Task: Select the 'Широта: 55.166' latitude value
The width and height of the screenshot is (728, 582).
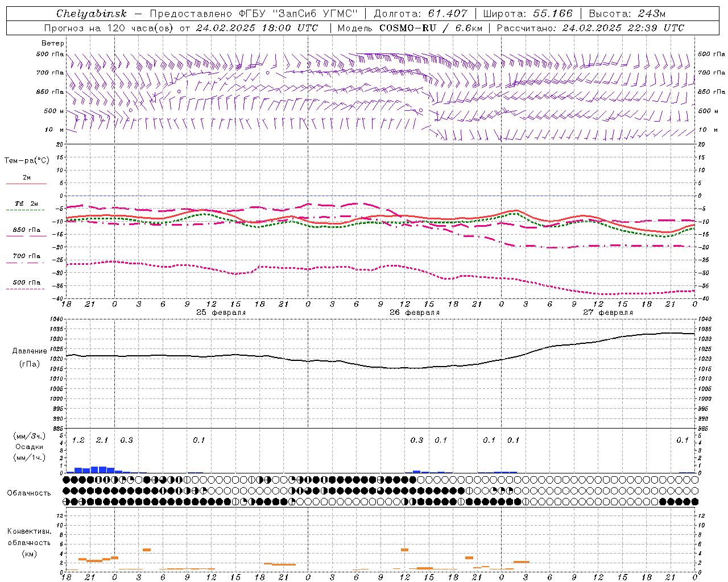Action: click(527, 14)
